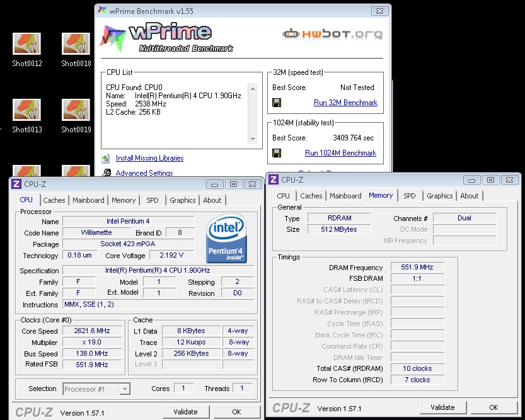
Task: Click the floppy save icon for 32M score
Action: pyautogui.click(x=277, y=103)
